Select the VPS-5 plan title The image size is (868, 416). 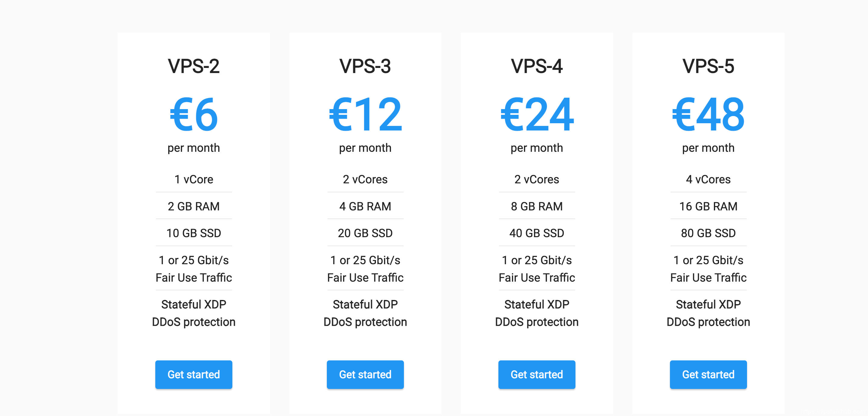(x=708, y=66)
